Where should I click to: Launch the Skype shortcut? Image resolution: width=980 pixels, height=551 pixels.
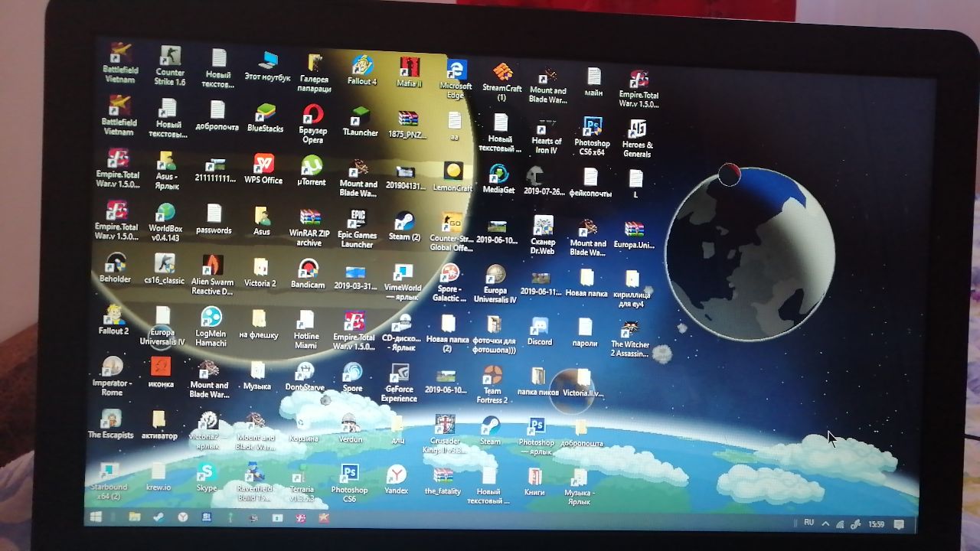click(206, 478)
